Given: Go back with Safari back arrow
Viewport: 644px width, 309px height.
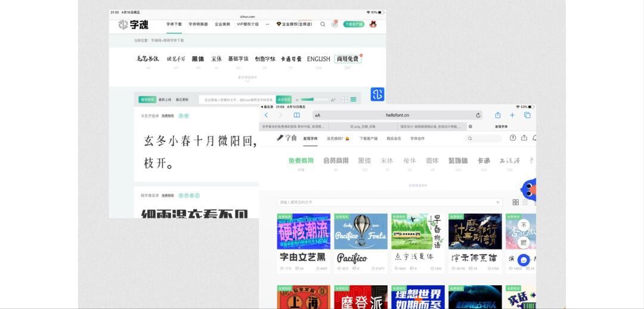Looking at the screenshot, I should 266,115.
